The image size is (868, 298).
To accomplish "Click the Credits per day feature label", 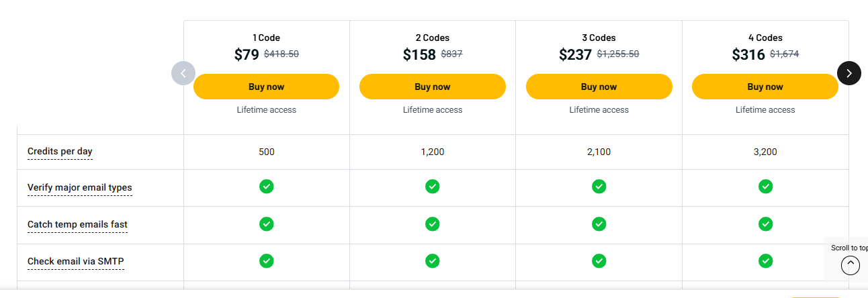I will 60,152.
